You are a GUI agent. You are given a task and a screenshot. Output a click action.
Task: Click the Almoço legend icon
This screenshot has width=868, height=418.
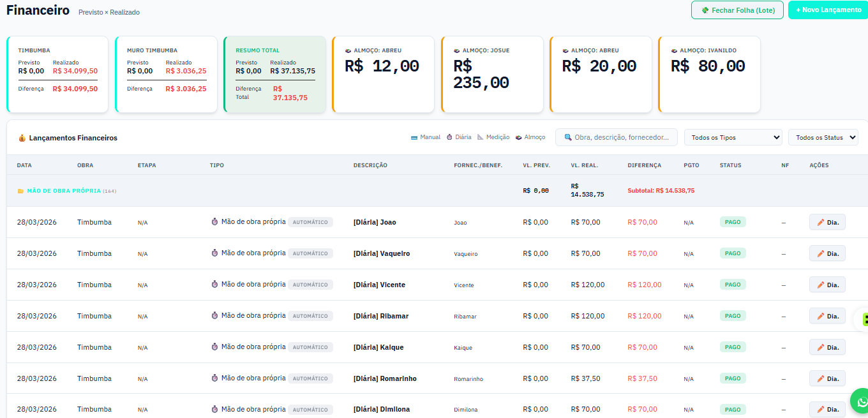519,137
